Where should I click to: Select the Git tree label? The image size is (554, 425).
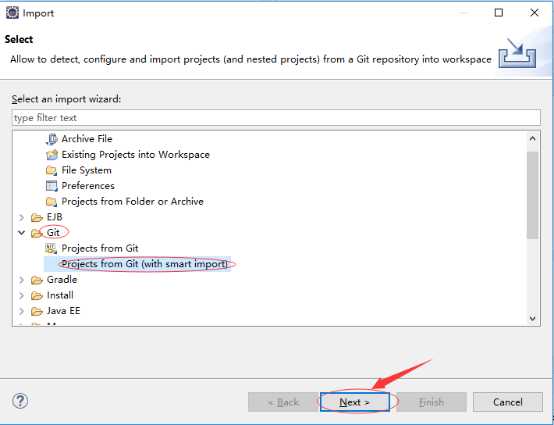53,232
